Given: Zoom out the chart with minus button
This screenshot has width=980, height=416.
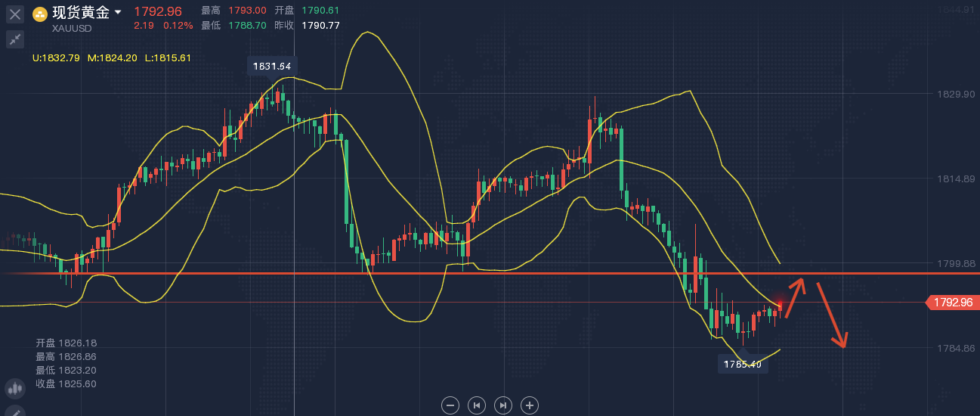Looking at the screenshot, I should (450, 405).
